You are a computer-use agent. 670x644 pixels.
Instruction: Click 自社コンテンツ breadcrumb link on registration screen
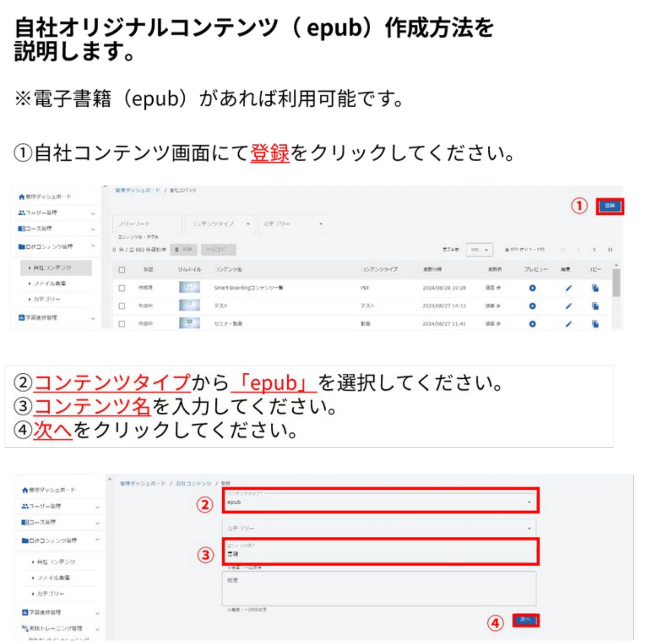click(x=193, y=483)
